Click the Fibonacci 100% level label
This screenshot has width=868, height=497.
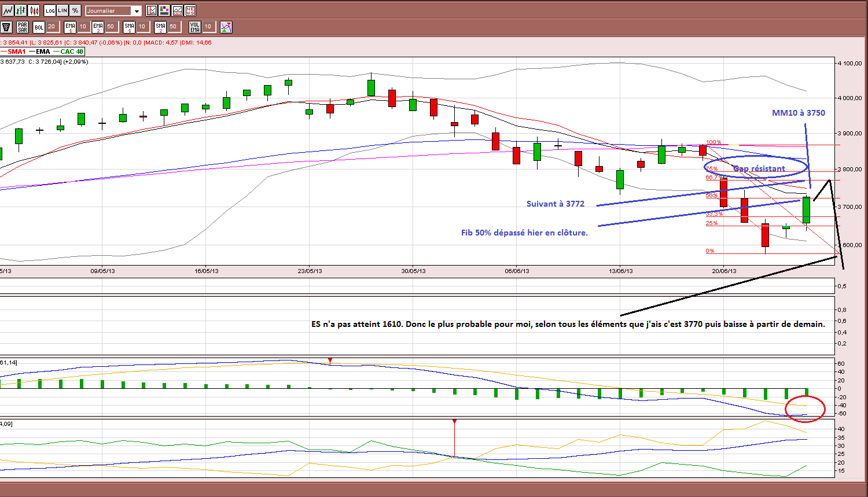click(713, 142)
